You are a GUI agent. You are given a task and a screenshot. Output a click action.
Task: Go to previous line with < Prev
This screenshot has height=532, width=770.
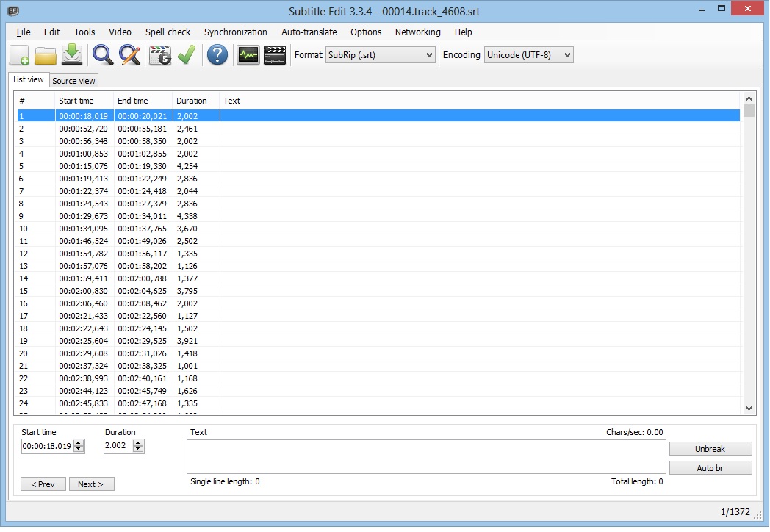(x=43, y=484)
